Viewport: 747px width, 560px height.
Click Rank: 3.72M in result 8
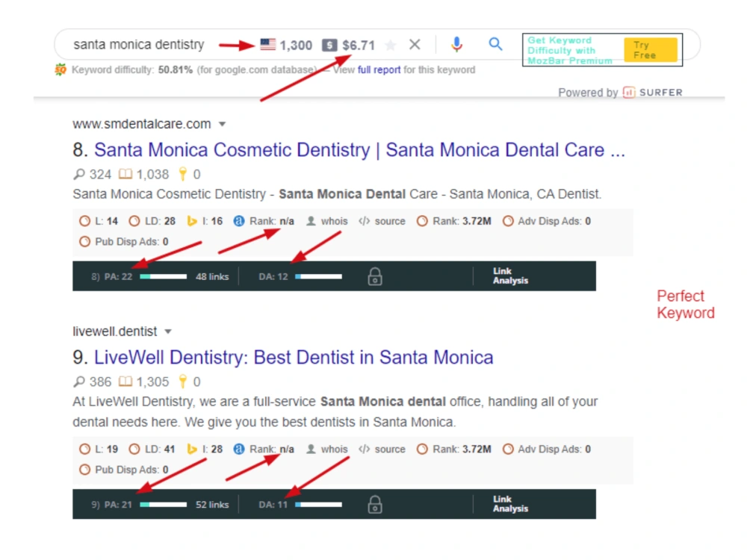click(454, 221)
